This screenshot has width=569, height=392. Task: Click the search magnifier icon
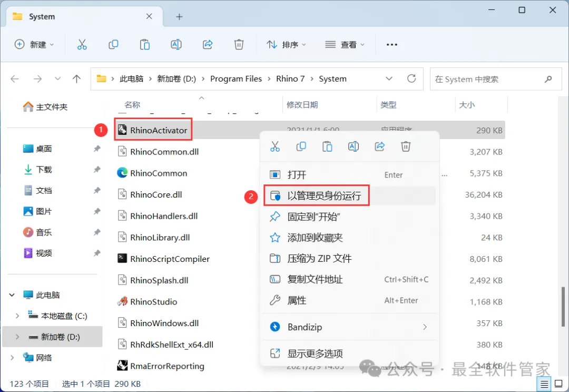(548, 79)
